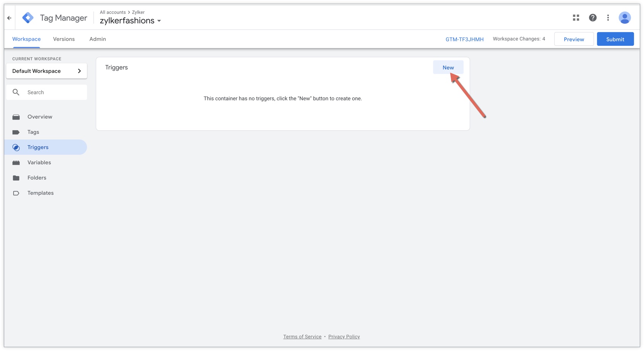This screenshot has width=644, height=351.
Task: Click the Folders folder icon
Action: click(16, 178)
